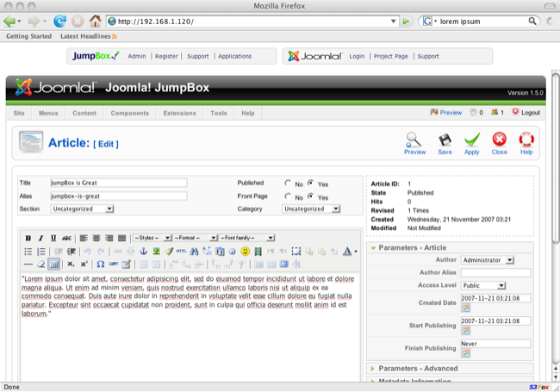Center align text in editor
The height and width of the screenshot is (392, 560).
point(96,238)
